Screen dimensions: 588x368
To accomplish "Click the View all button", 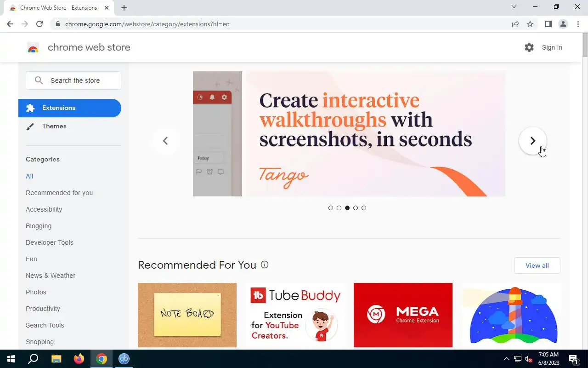I will pos(537,265).
